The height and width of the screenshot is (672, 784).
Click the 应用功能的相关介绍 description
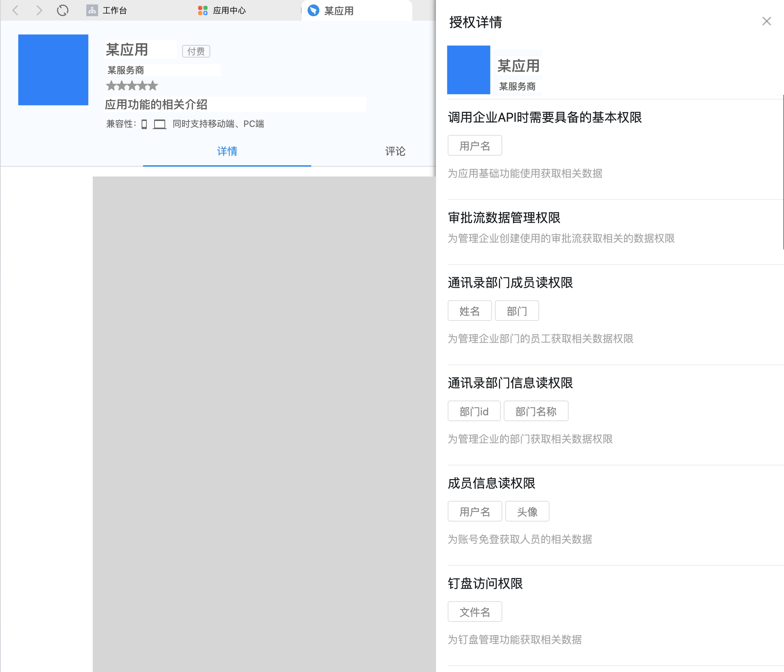[156, 104]
